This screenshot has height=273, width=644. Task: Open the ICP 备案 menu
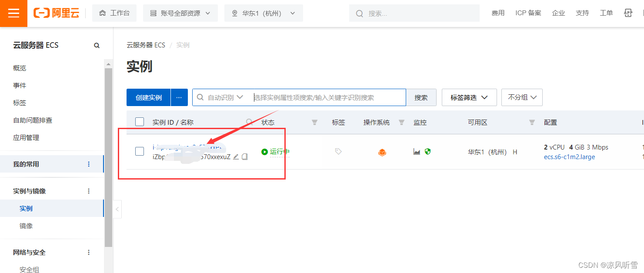[528, 13]
